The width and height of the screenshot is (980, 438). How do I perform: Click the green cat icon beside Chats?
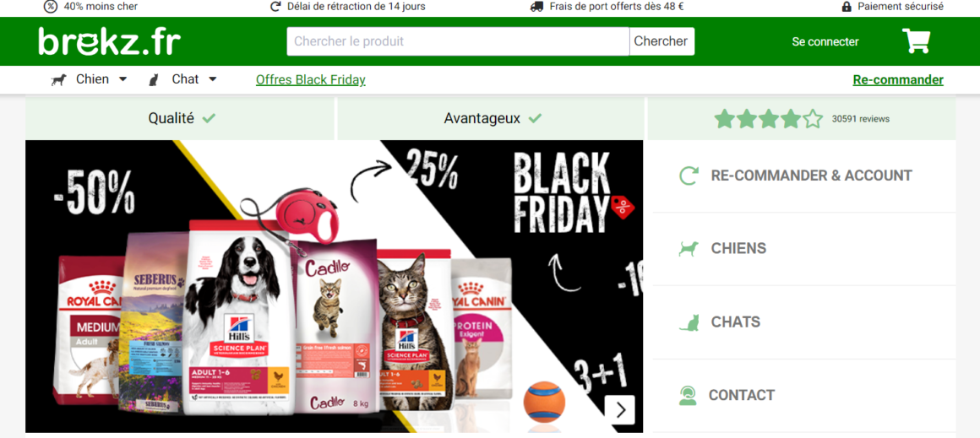pos(689,322)
